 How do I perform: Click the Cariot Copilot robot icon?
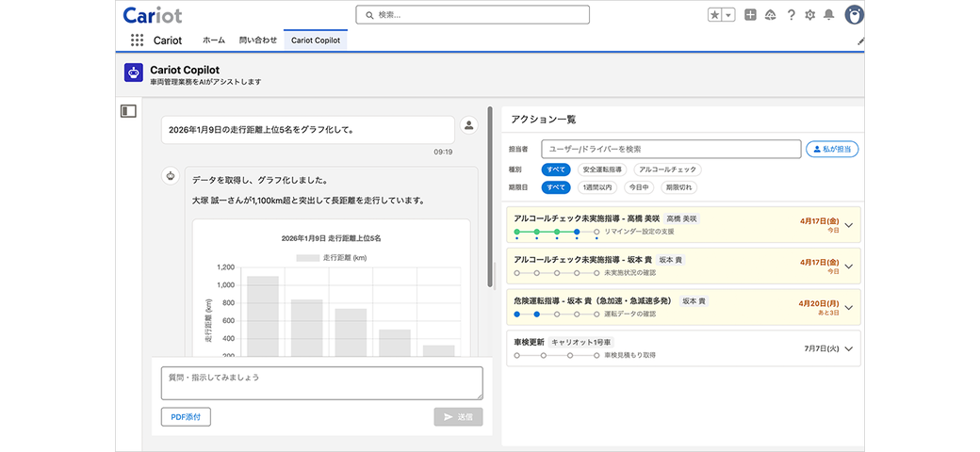(x=134, y=73)
